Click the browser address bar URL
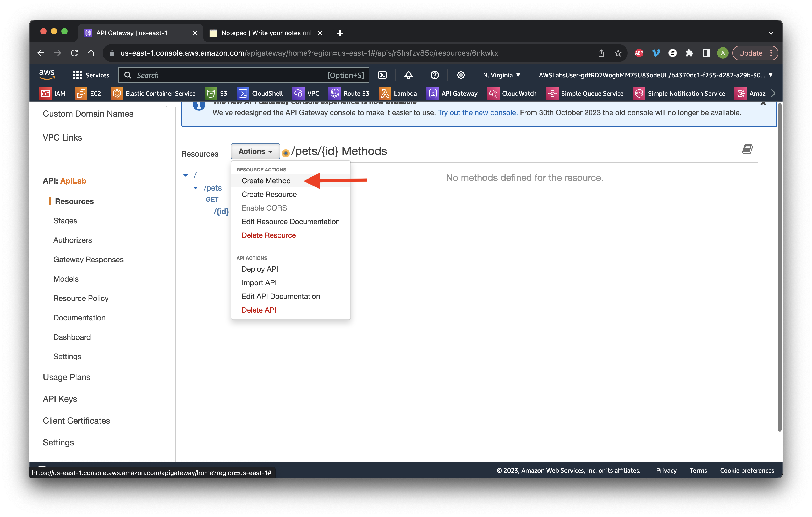This screenshot has width=812, height=517. click(x=309, y=53)
